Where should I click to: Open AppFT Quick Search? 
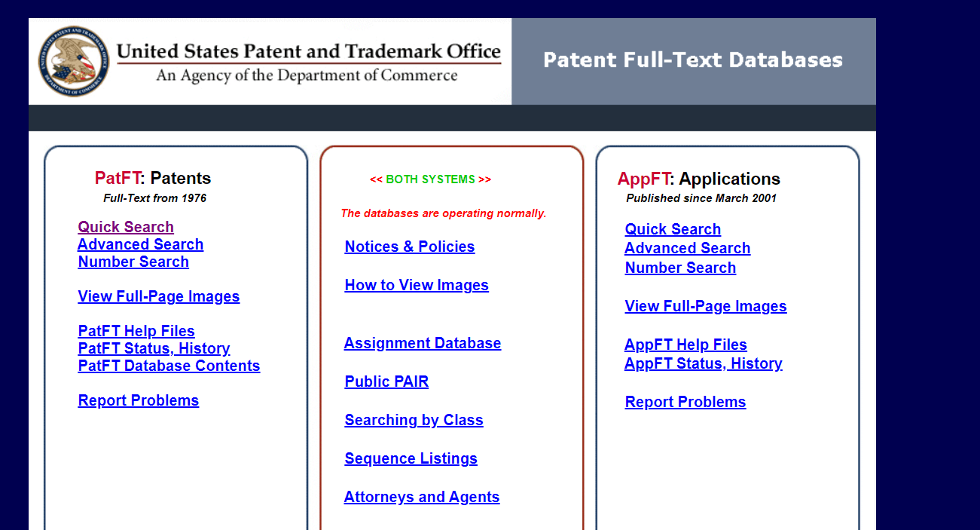point(673,229)
